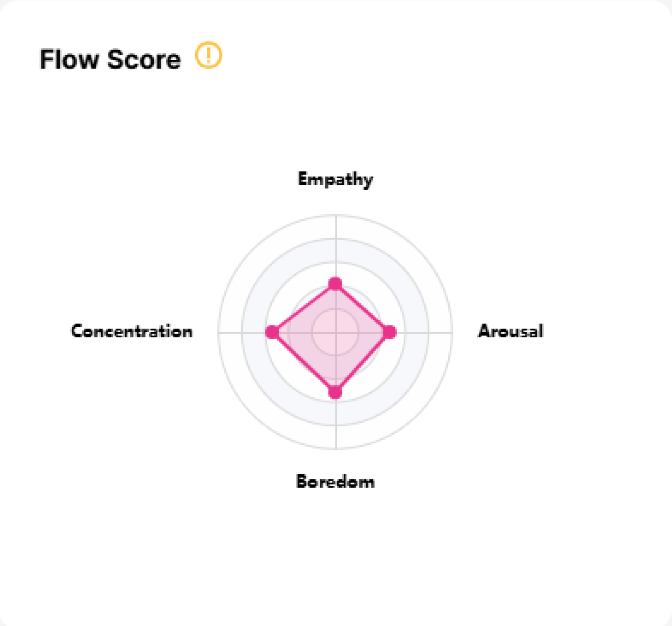
Task: Select the Boredom axis label
Action: pos(336,481)
